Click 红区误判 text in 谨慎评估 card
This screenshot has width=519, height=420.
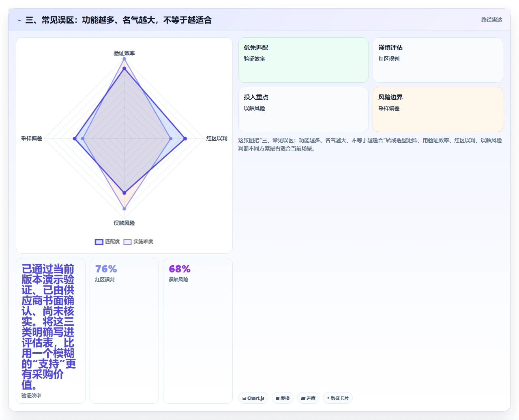pos(389,59)
